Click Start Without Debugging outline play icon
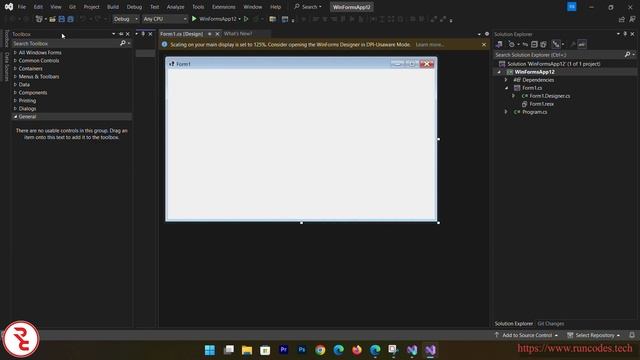640x360 pixels. coord(246,19)
